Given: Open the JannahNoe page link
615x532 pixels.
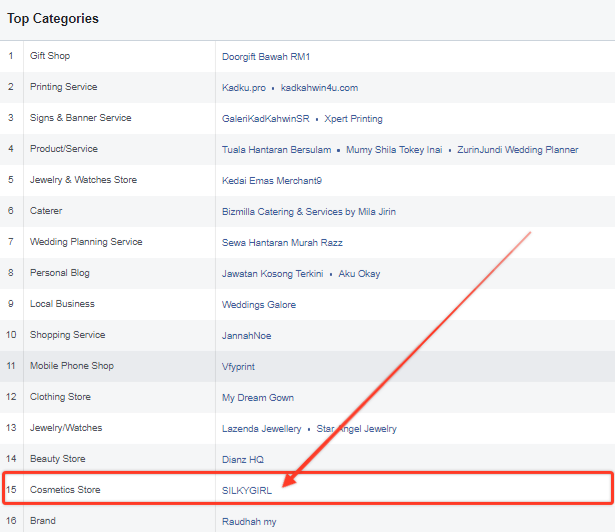Looking at the screenshot, I should 246,335.
